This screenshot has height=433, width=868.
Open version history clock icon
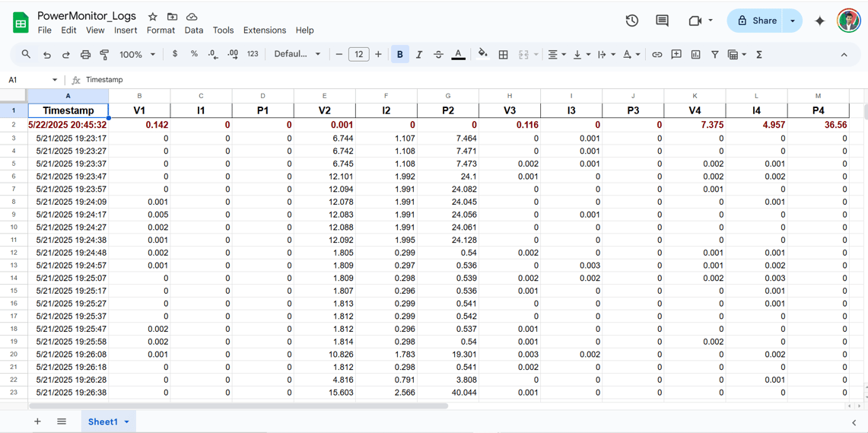click(631, 21)
